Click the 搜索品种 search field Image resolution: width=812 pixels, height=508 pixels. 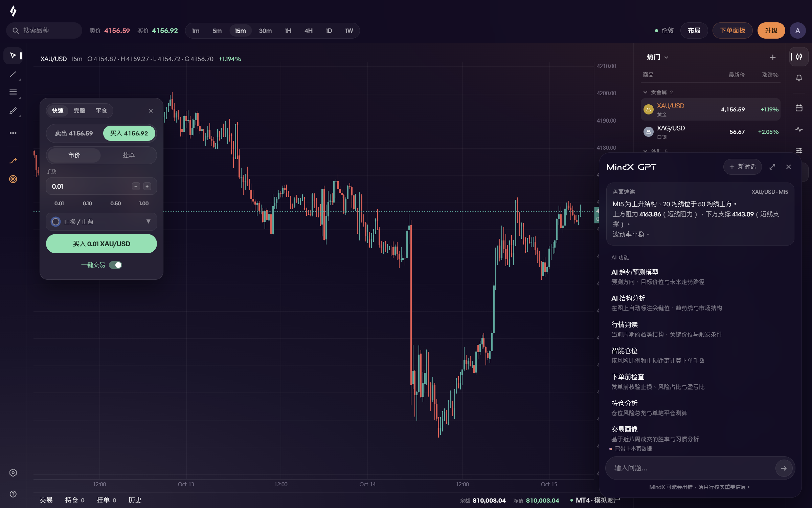coord(44,31)
